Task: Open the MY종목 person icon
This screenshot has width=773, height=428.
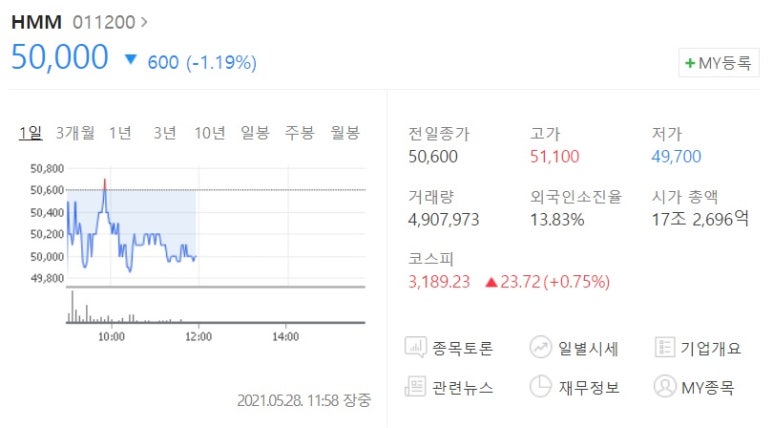Action: pyautogui.click(x=665, y=387)
